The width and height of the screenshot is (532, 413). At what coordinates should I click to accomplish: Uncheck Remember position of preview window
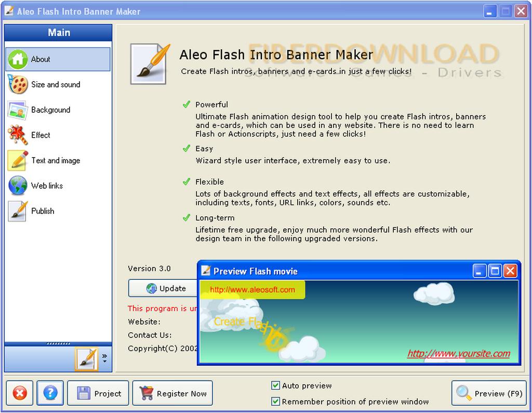(275, 402)
